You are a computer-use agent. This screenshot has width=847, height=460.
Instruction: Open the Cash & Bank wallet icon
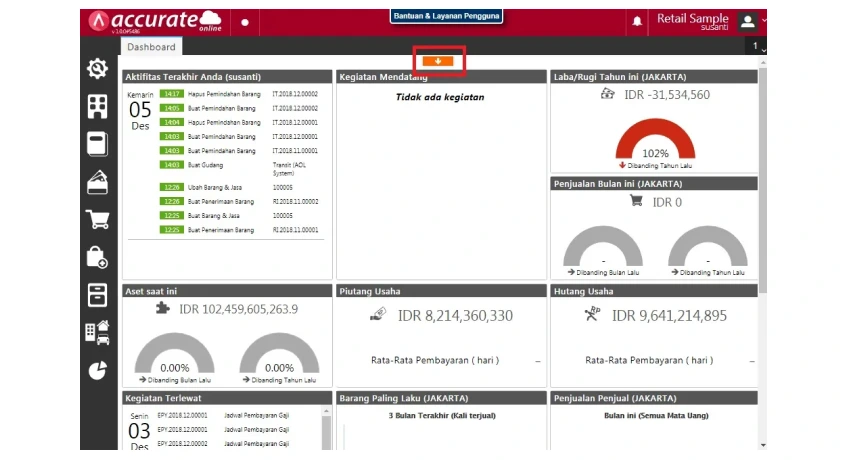(x=98, y=182)
